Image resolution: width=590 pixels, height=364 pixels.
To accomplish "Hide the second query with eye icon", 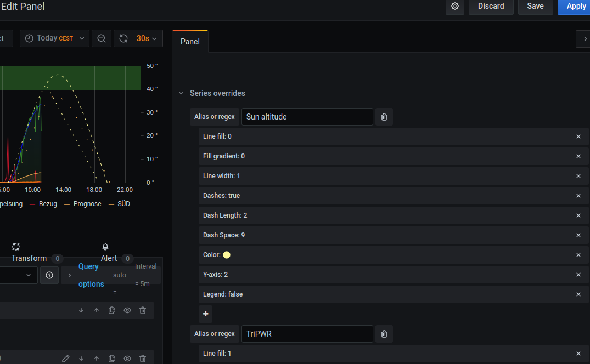I will click(x=127, y=359).
